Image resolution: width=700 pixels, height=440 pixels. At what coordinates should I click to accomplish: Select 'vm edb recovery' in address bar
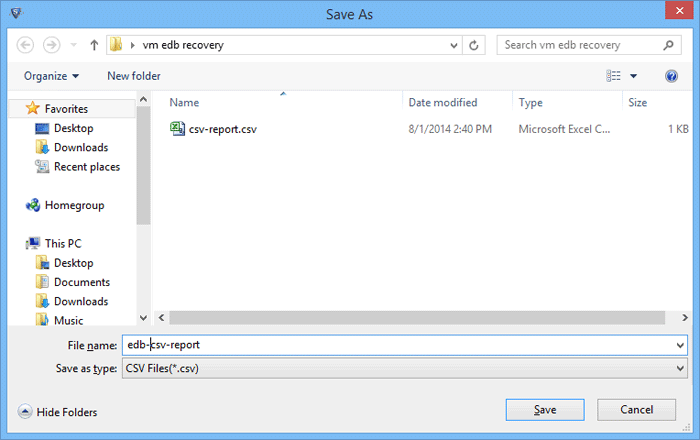183,45
